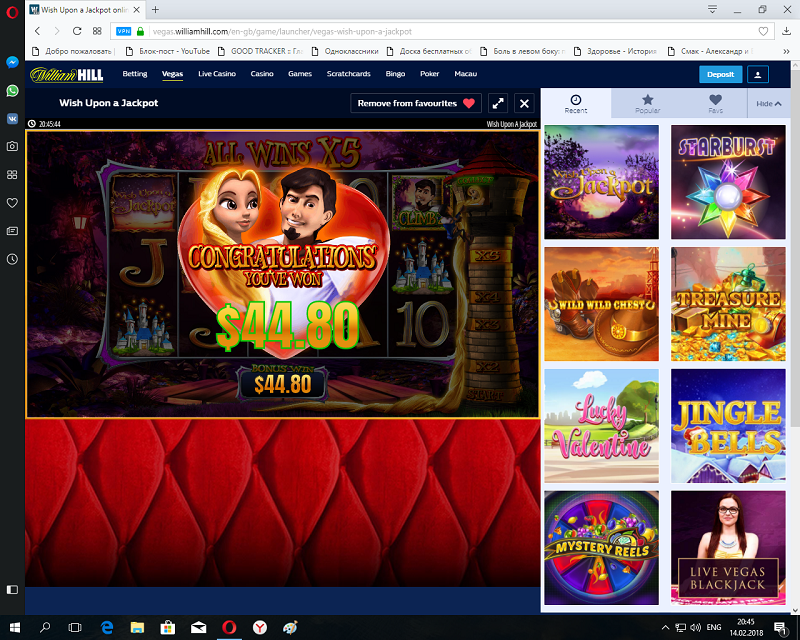This screenshot has width=800, height=640.
Task: Open File Explorer from taskbar
Action: (137, 627)
